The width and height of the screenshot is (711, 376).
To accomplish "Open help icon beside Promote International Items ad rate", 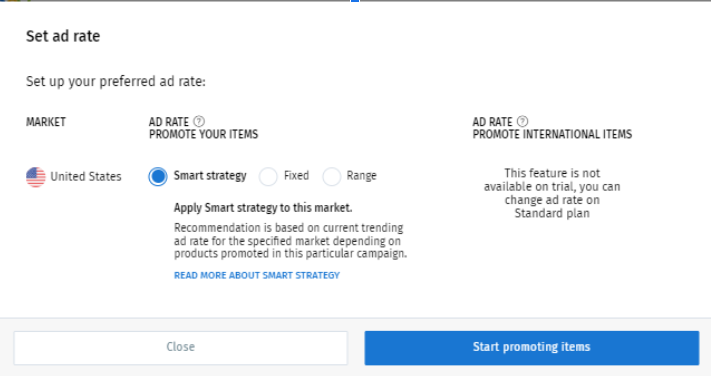I will click(x=522, y=122).
